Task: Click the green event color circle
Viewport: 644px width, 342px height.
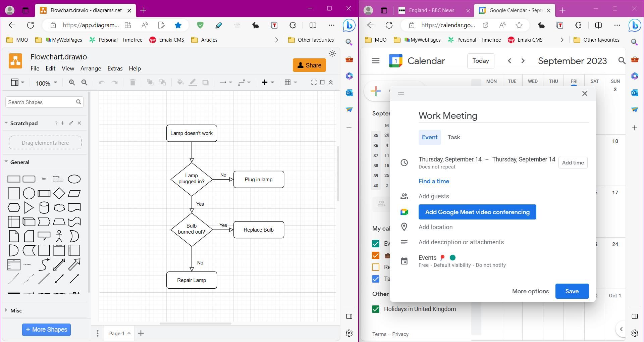Action: pyautogui.click(x=452, y=258)
